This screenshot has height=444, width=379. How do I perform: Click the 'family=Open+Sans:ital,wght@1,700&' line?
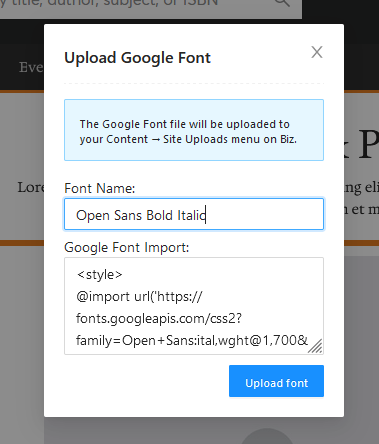pos(192,340)
